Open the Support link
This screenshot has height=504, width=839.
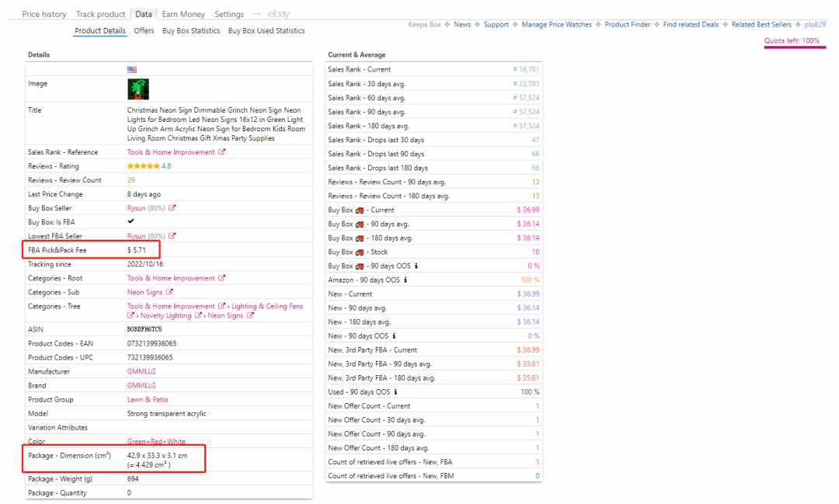496,25
